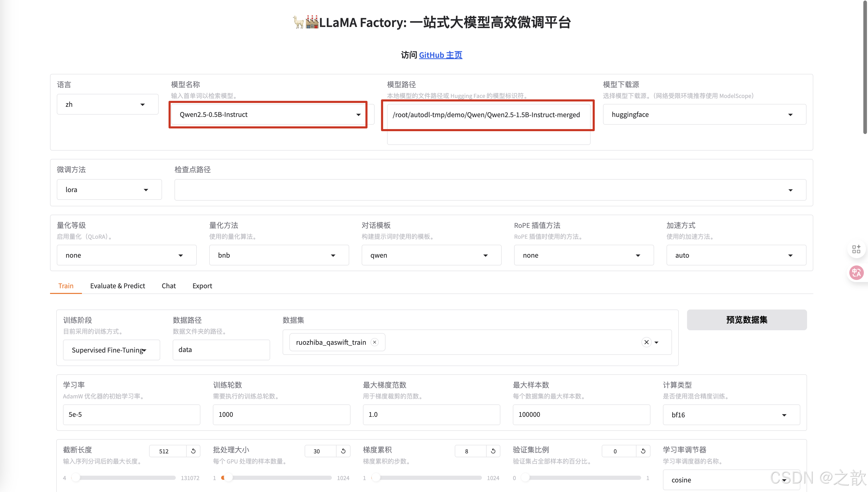Click the 训练轮数 input field showing 1000
The height and width of the screenshot is (492, 868).
(282, 414)
